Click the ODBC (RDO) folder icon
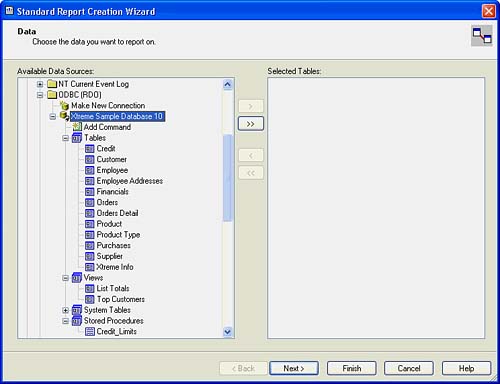This screenshot has height=384, width=500. pyautogui.click(x=52, y=95)
